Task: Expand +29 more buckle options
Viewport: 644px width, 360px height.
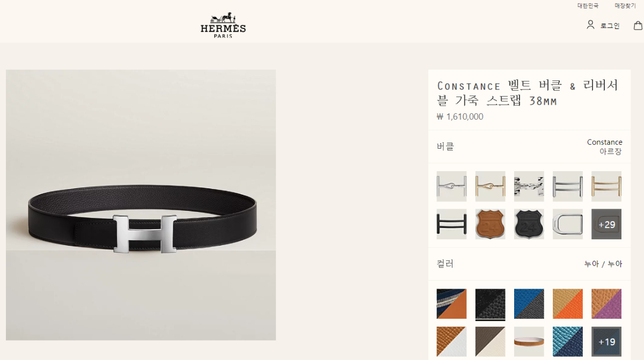Action: click(x=606, y=224)
